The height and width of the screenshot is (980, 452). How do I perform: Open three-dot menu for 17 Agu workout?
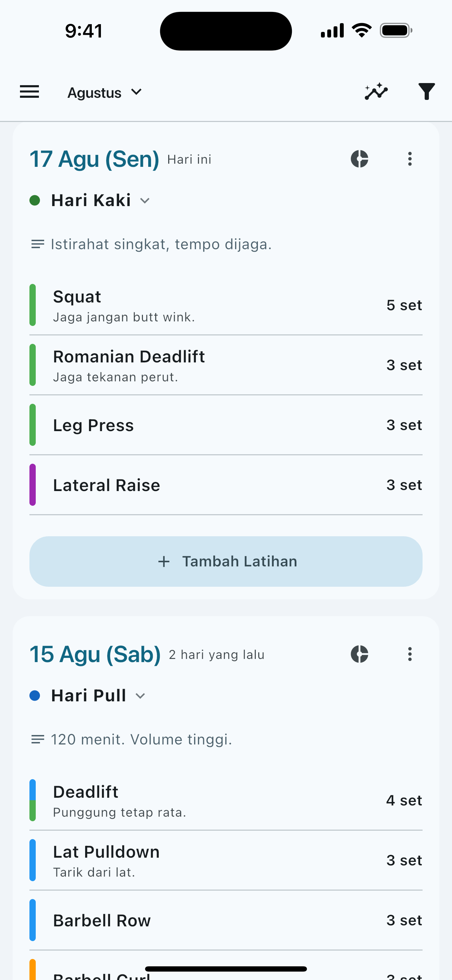[x=410, y=159]
